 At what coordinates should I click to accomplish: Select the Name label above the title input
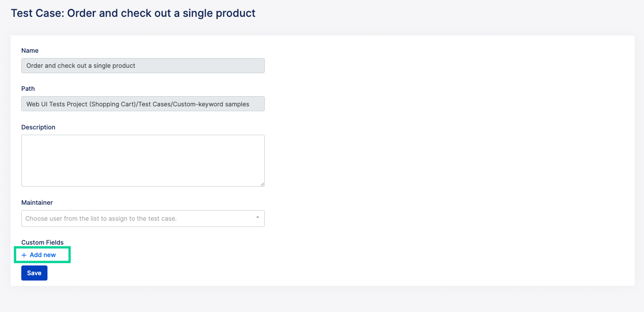pos(30,51)
